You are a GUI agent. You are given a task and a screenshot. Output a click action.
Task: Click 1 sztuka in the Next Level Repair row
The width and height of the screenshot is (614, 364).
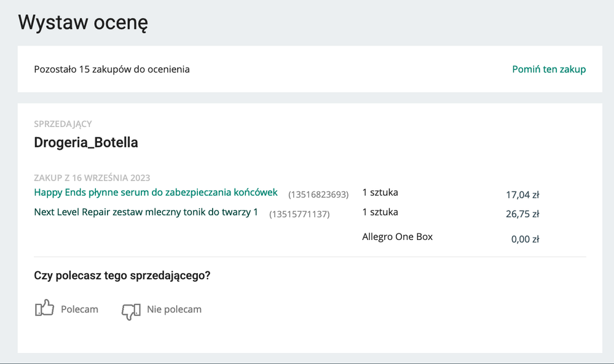380,212
